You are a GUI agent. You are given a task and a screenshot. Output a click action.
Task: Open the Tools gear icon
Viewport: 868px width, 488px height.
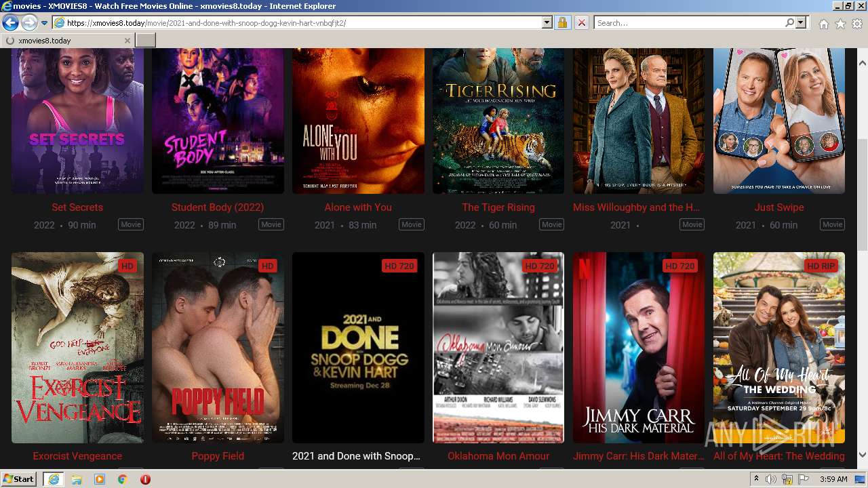click(x=857, y=24)
